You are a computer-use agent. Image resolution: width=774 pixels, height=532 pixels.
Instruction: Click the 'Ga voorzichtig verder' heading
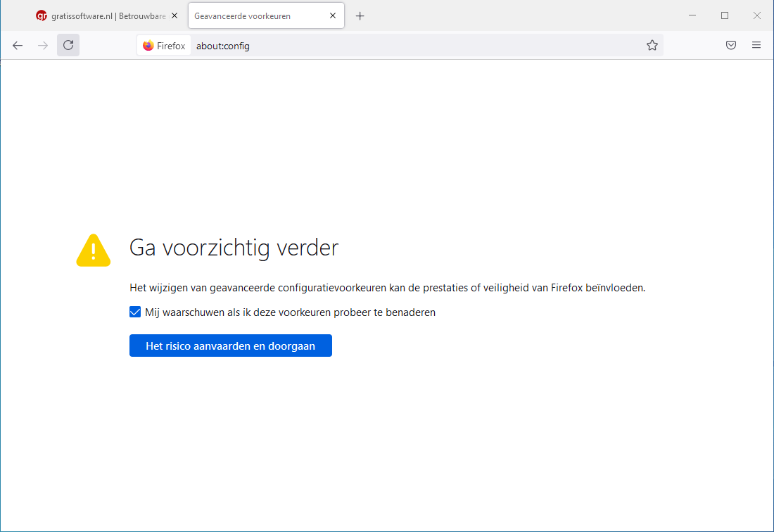click(234, 248)
